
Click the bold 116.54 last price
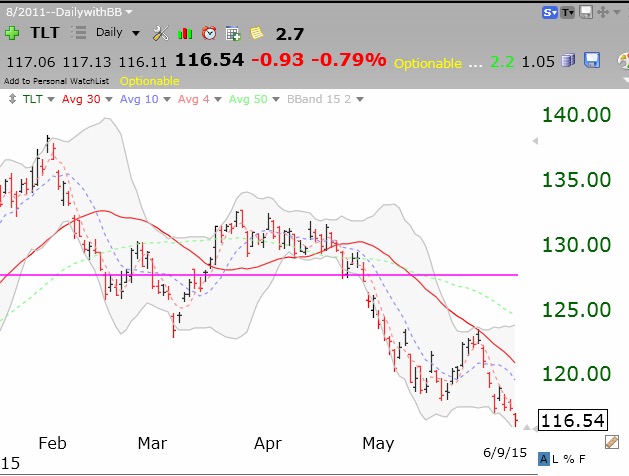[x=209, y=60]
